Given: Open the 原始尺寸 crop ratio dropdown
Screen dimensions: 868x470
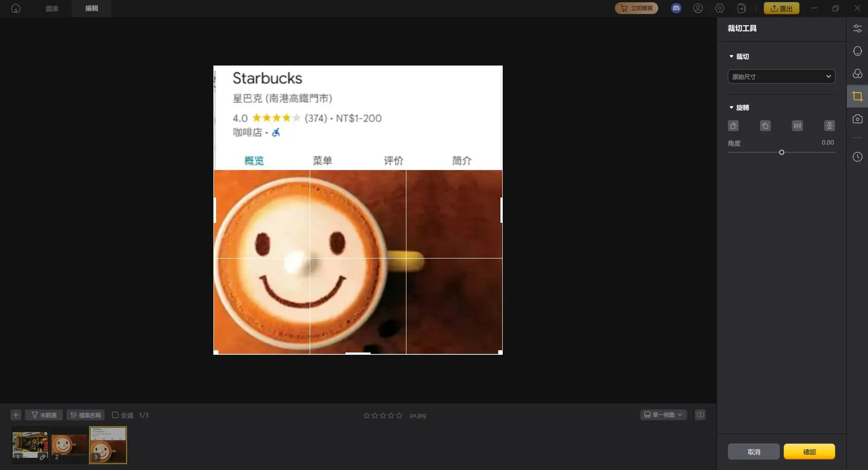Looking at the screenshot, I should pos(781,76).
